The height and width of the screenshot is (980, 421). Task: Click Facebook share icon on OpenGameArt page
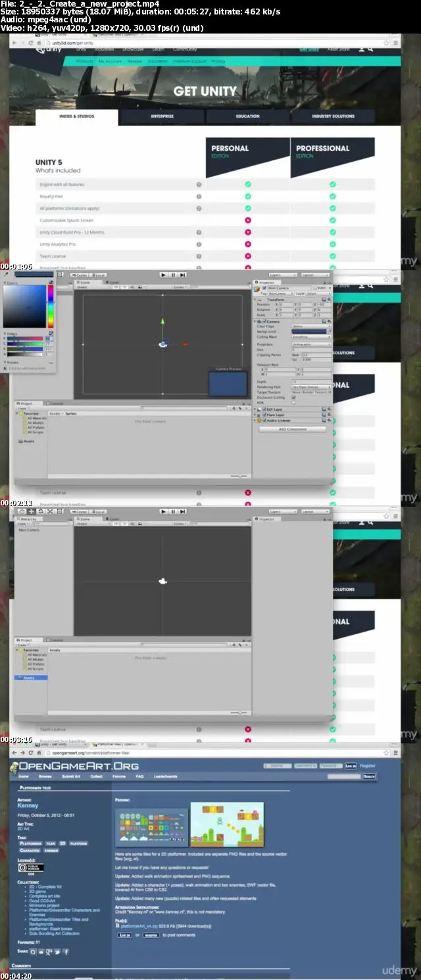(x=66, y=951)
